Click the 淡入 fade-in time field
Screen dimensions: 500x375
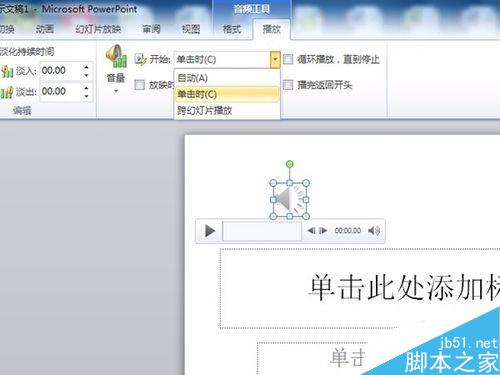(60, 71)
